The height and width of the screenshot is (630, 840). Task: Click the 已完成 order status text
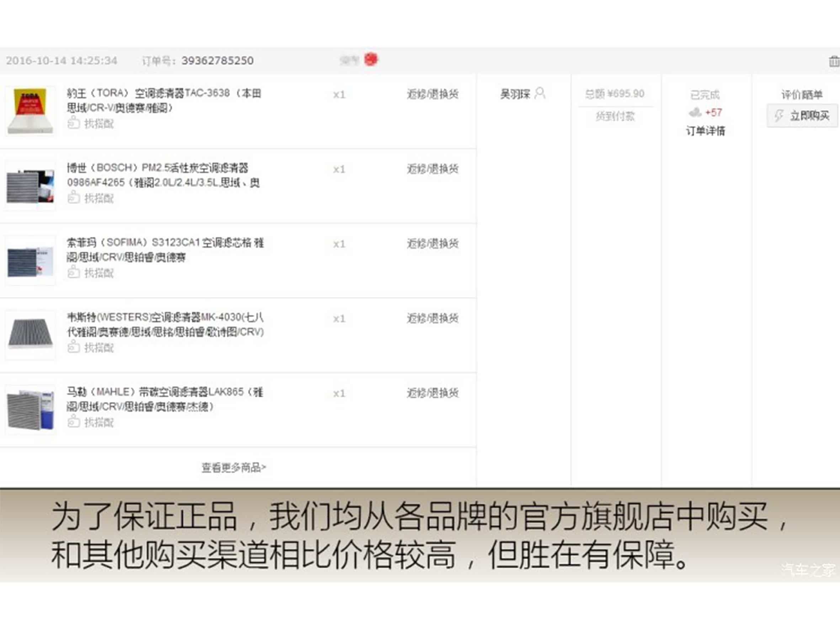tap(705, 95)
